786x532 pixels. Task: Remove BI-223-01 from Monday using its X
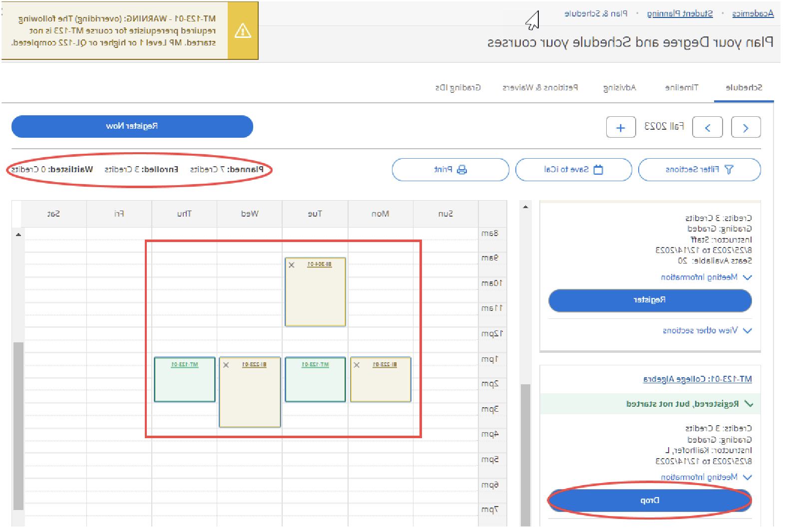[x=357, y=365]
